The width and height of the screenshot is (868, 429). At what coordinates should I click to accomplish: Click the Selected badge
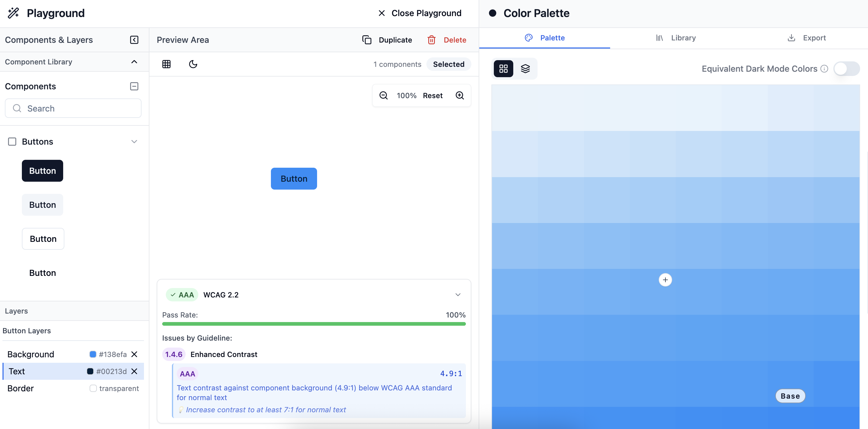449,64
